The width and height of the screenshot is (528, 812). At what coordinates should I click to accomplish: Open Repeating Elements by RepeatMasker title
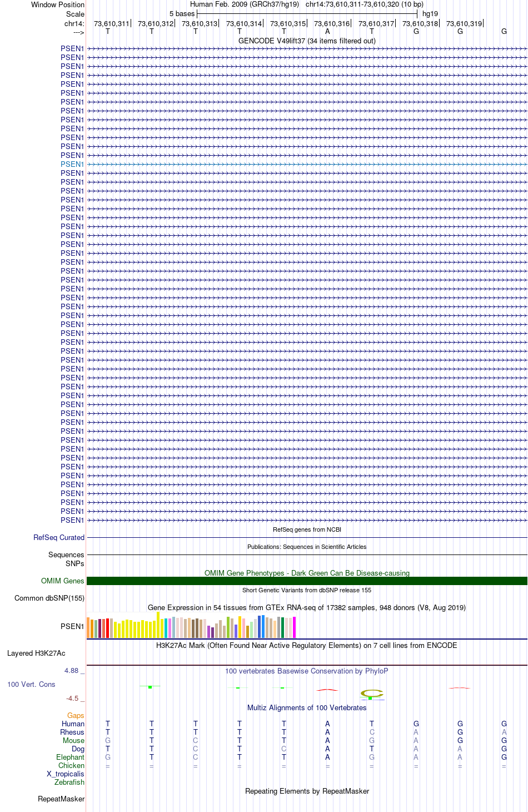click(x=307, y=791)
